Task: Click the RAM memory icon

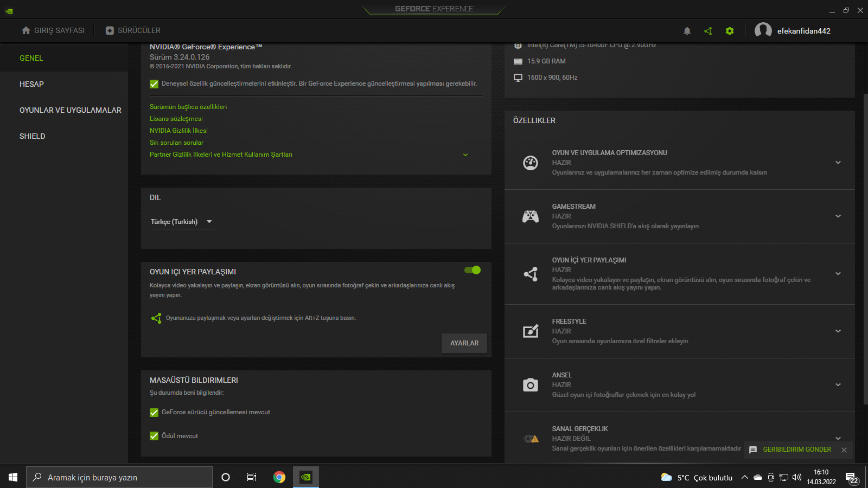Action: point(518,61)
